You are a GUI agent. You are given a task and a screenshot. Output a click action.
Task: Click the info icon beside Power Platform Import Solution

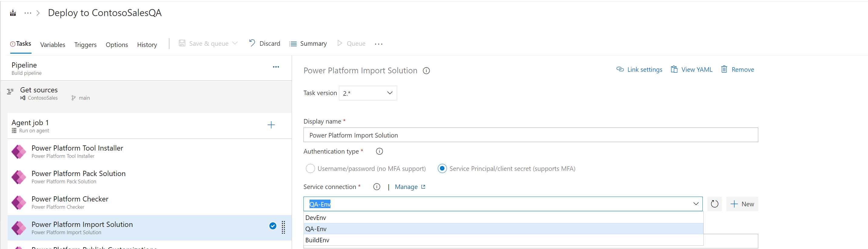426,71
